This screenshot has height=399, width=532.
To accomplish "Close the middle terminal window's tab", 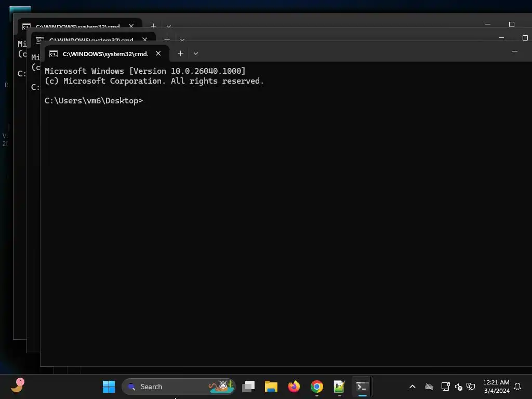I will 145,39.
